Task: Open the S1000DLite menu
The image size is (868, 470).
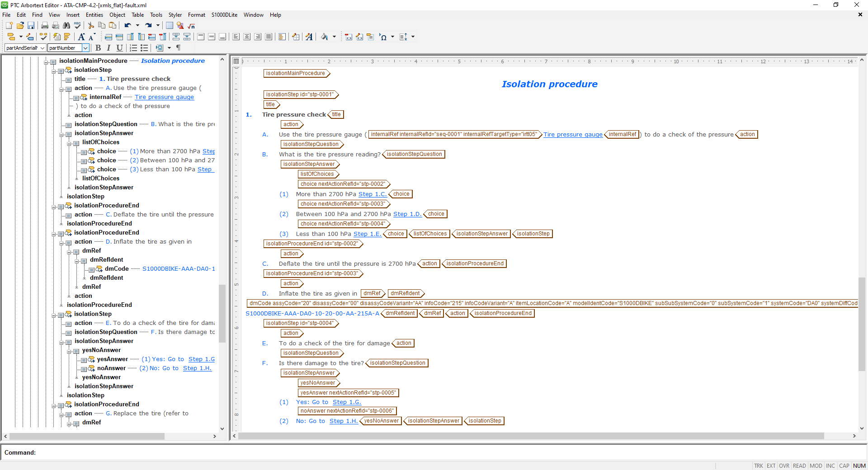Action: [225, 15]
